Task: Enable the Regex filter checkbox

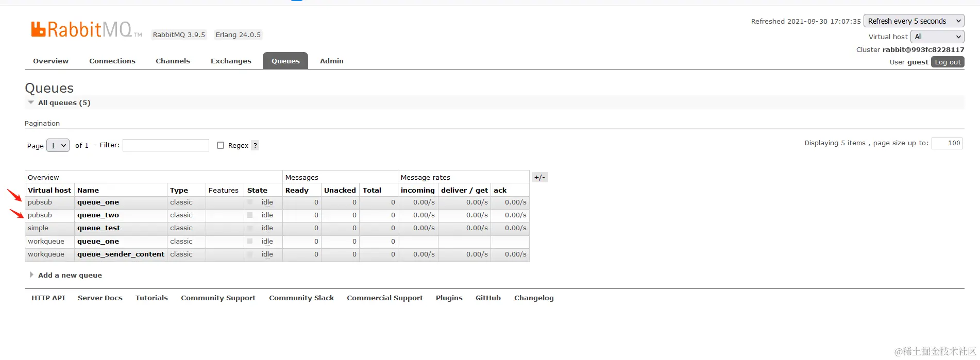Action: [221, 145]
